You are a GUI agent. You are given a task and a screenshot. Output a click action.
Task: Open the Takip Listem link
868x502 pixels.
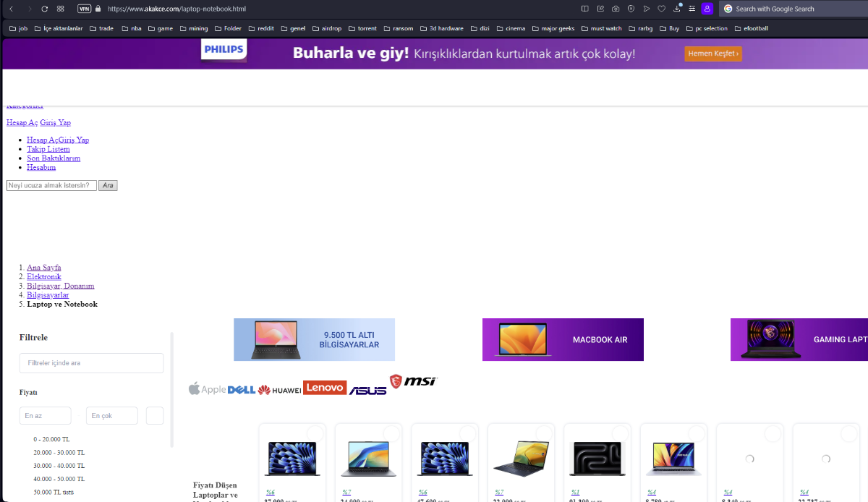click(x=48, y=149)
